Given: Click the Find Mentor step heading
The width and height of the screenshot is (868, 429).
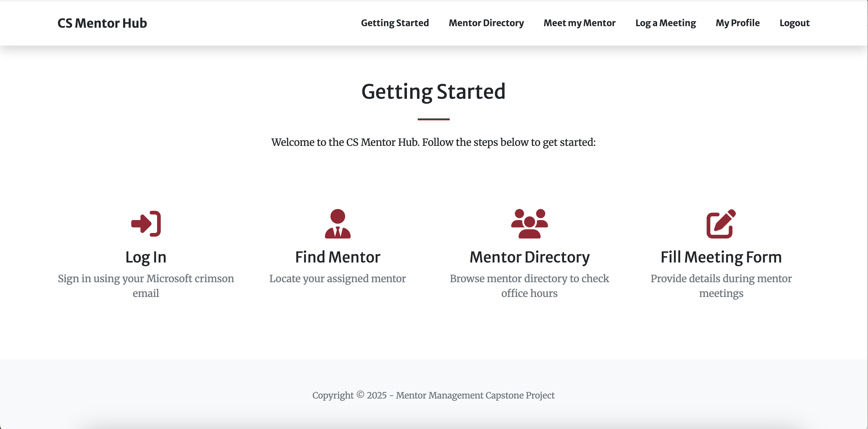Looking at the screenshot, I should coord(337,257).
